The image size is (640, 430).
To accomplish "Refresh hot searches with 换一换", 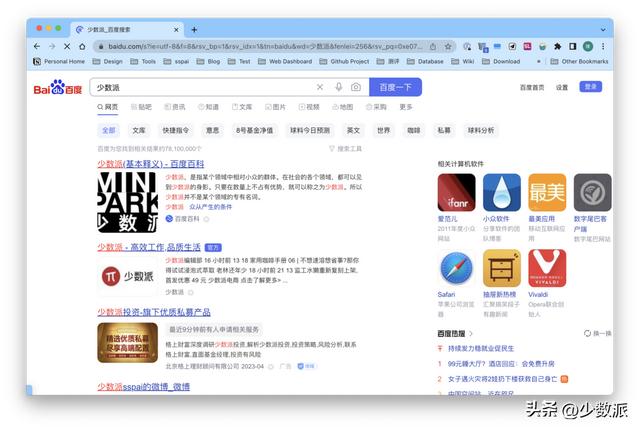I will (598, 333).
